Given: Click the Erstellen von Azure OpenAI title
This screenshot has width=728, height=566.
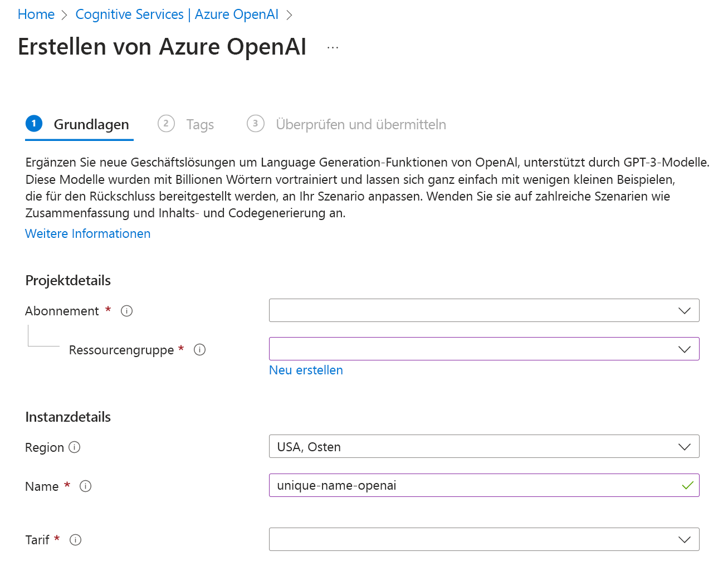Looking at the screenshot, I should (x=162, y=47).
